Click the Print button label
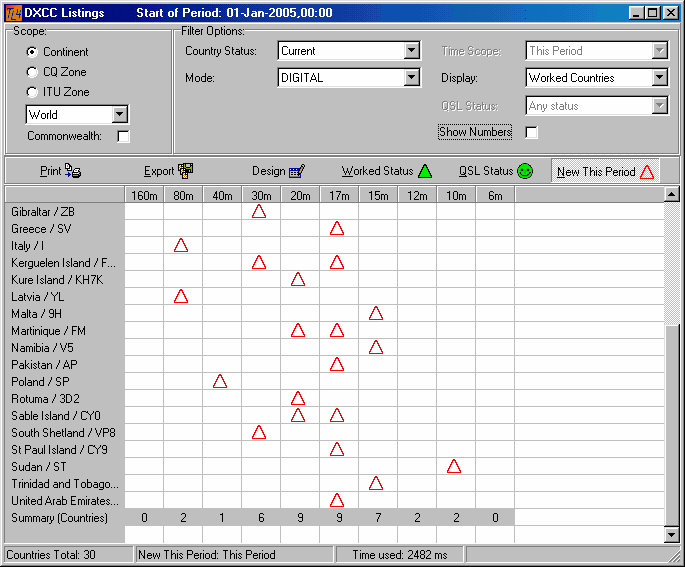 click(x=51, y=171)
